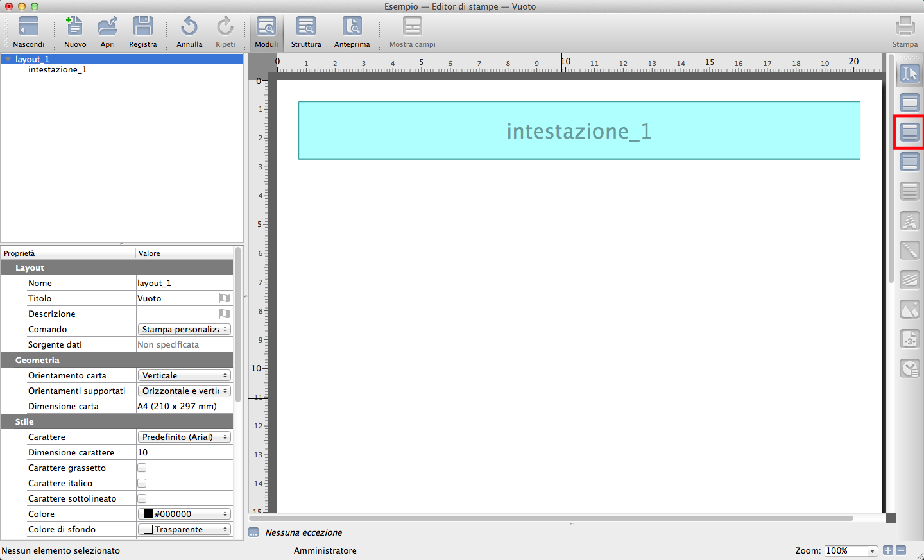Collapse the layout_1 tree node
Screen dimensions: 924x560
[x=8, y=59]
